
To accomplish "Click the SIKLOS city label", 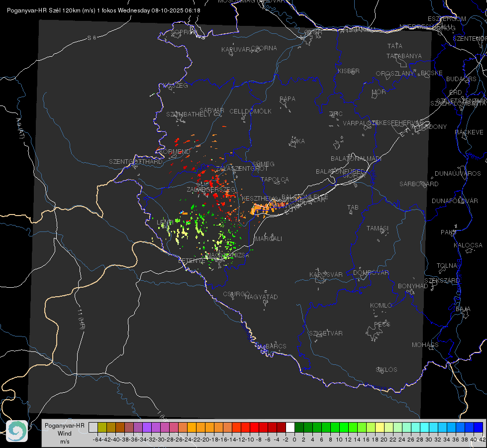I will [x=387, y=370].
